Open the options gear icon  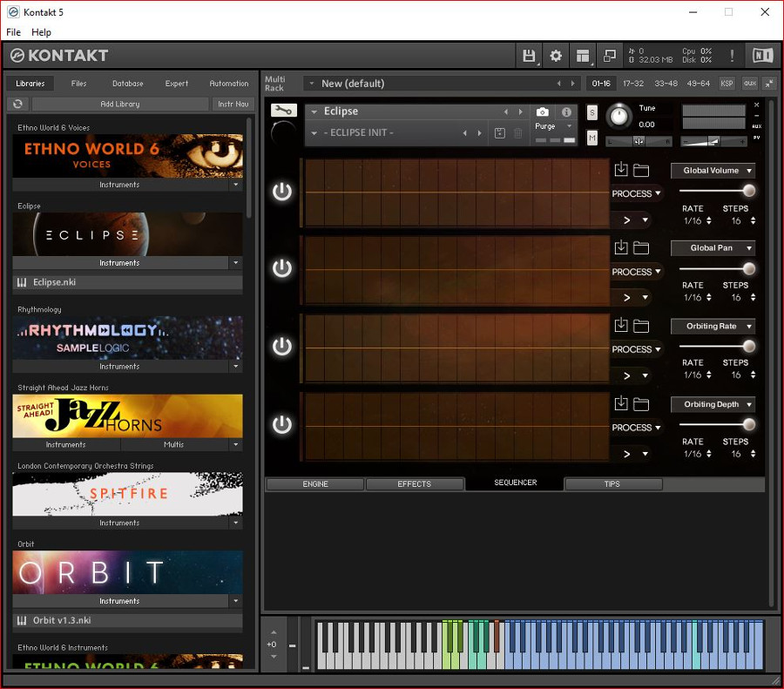pyautogui.click(x=556, y=56)
